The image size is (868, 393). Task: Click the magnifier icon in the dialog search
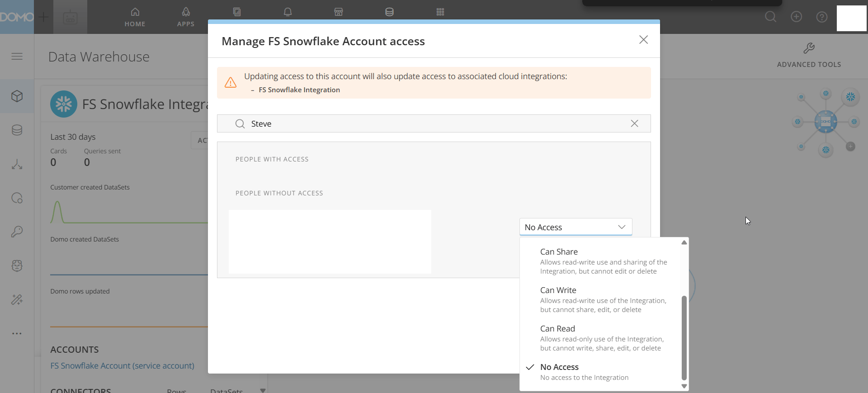(240, 124)
